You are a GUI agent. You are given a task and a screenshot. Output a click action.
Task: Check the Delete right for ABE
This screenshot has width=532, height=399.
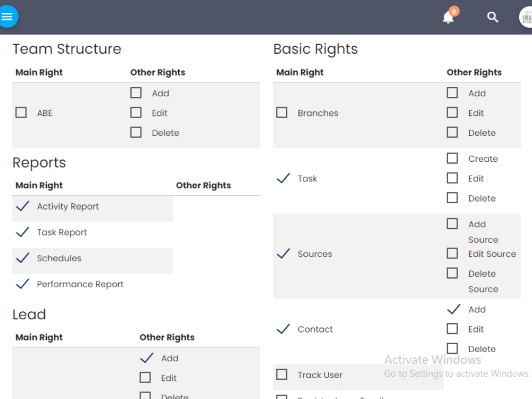(136, 132)
